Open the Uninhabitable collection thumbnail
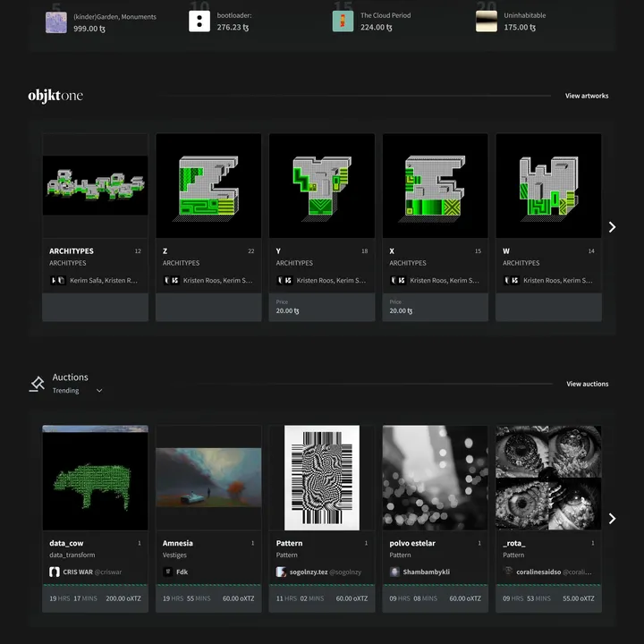 click(486, 21)
